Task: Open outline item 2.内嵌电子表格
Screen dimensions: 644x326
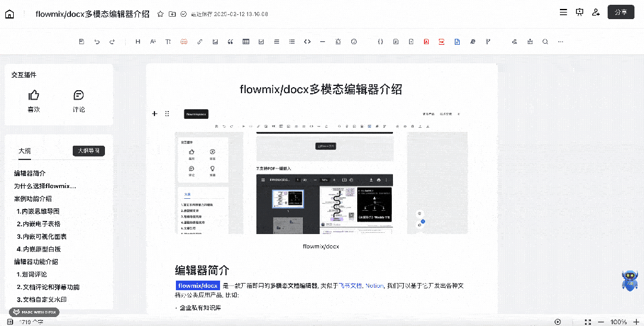Action: point(39,224)
